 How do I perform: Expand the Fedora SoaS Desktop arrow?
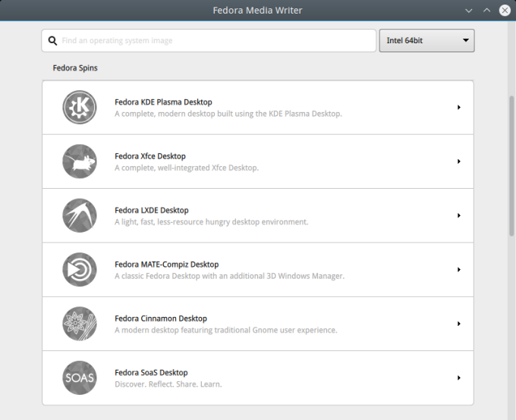(459, 378)
